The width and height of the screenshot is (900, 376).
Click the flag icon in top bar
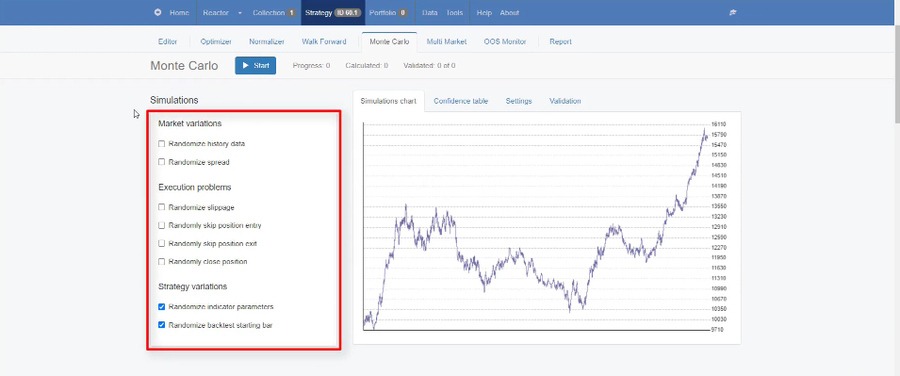pyautogui.click(x=733, y=13)
